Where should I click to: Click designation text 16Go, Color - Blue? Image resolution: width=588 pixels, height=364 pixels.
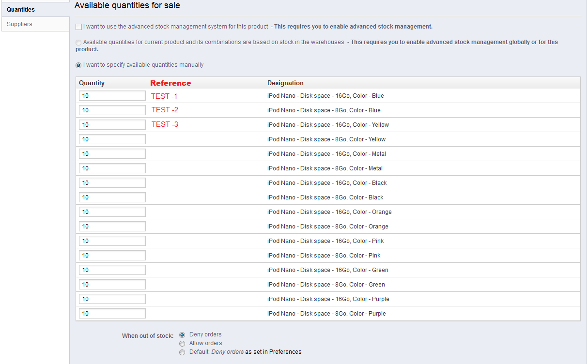(x=325, y=96)
